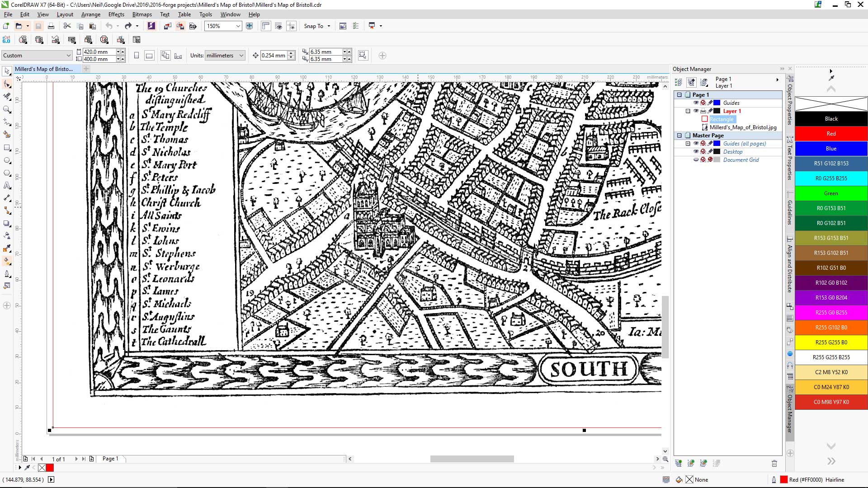Collapse the Page 1 tree node

click(679, 95)
